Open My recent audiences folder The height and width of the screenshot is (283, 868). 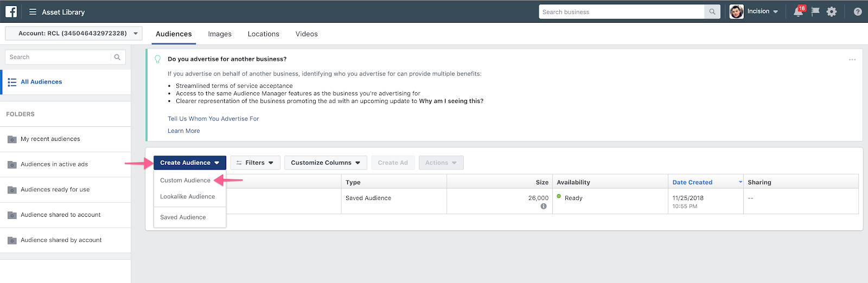[x=65, y=139]
